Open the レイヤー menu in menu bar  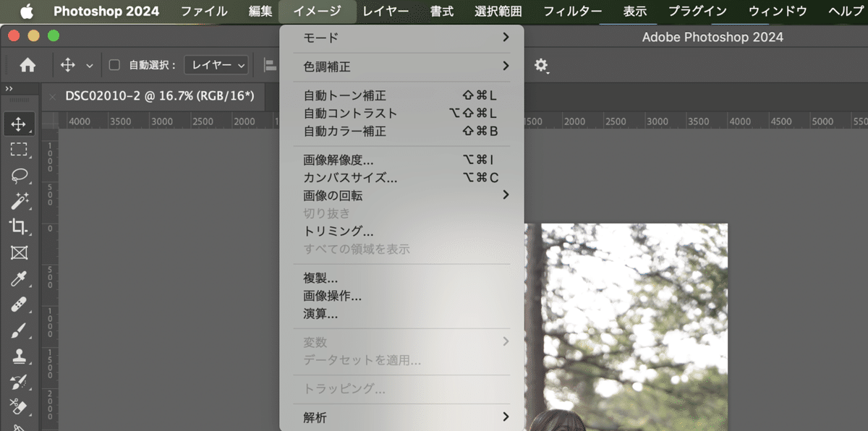point(386,11)
